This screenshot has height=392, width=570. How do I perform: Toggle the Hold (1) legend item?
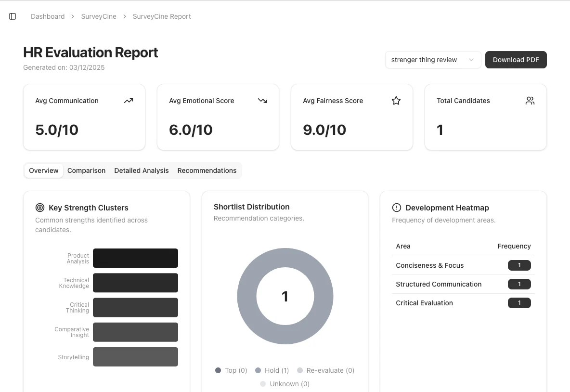272,370
